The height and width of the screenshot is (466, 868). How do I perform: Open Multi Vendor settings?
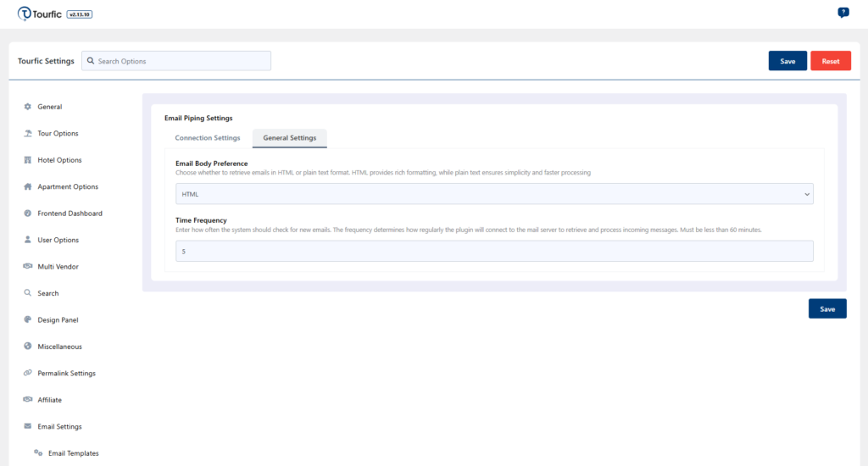[x=58, y=266]
